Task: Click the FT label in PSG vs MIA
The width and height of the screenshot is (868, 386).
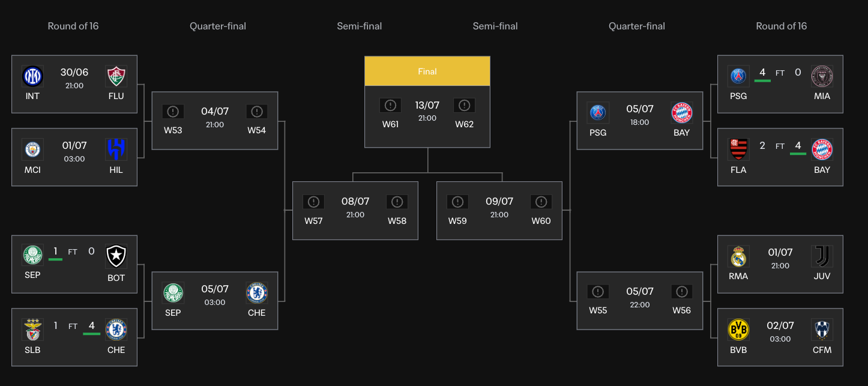Action: [x=780, y=73]
